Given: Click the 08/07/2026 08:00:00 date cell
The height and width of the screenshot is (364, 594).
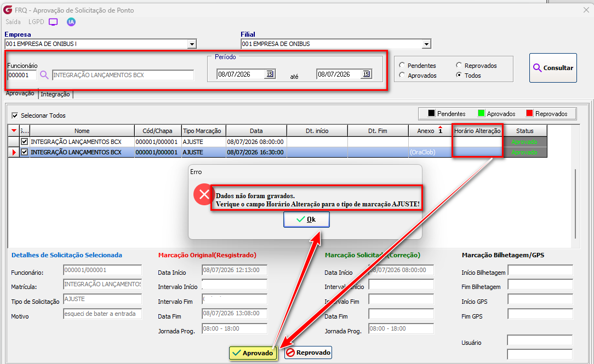Looking at the screenshot, I should tap(256, 142).
